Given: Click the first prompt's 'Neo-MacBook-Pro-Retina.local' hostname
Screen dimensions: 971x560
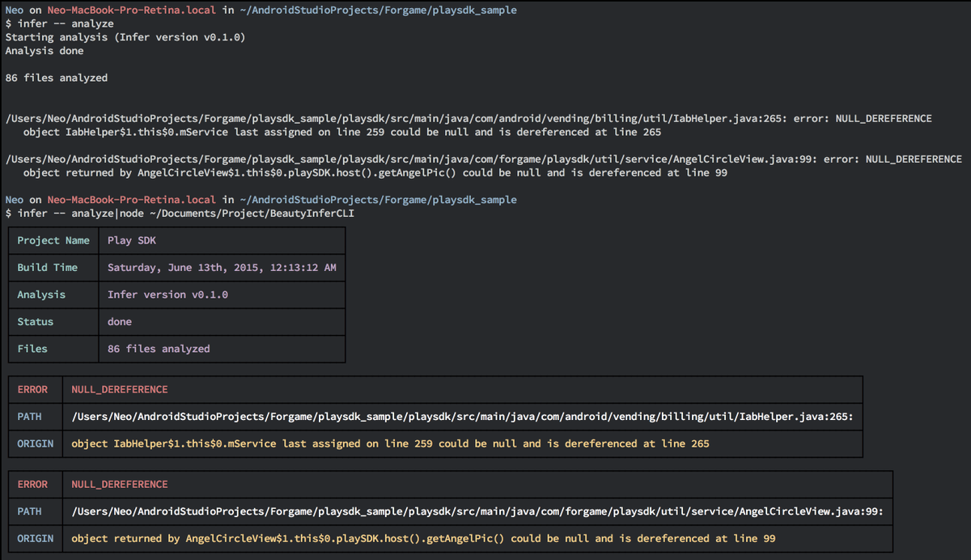Looking at the screenshot, I should pyautogui.click(x=131, y=11).
